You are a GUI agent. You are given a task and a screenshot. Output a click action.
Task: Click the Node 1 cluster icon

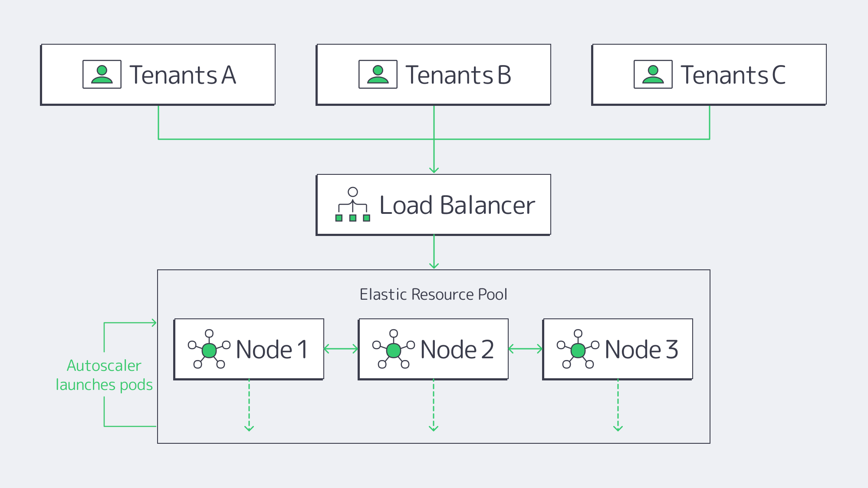pos(209,349)
